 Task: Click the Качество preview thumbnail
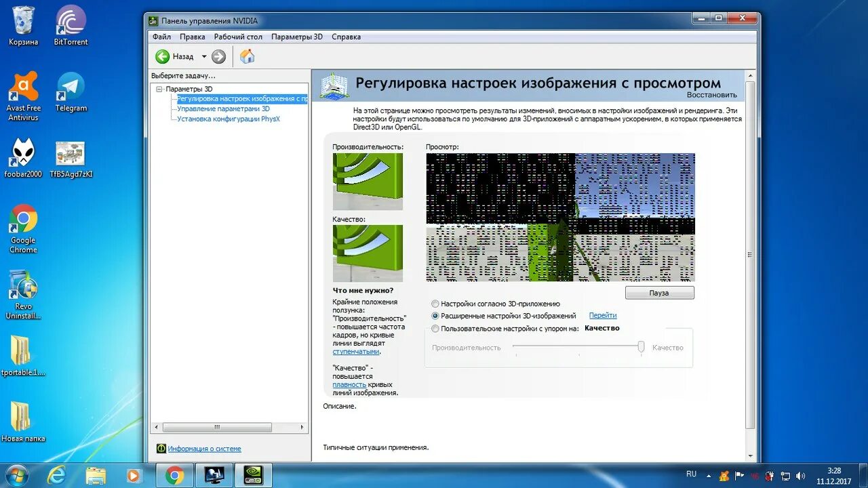point(368,253)
